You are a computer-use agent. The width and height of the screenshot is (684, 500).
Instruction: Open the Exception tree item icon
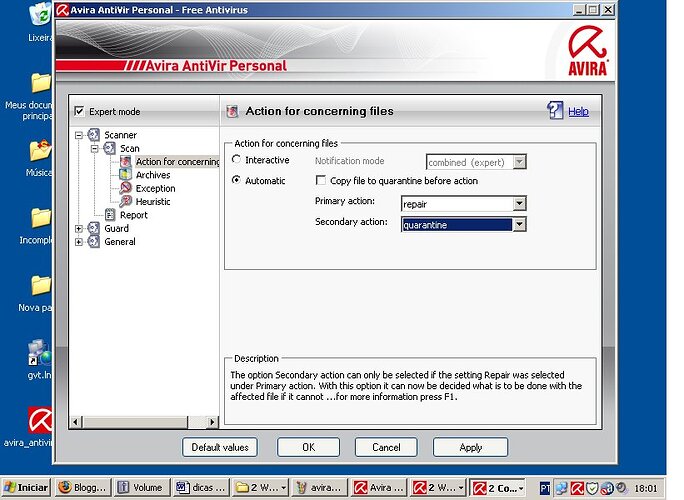[126, 188]
